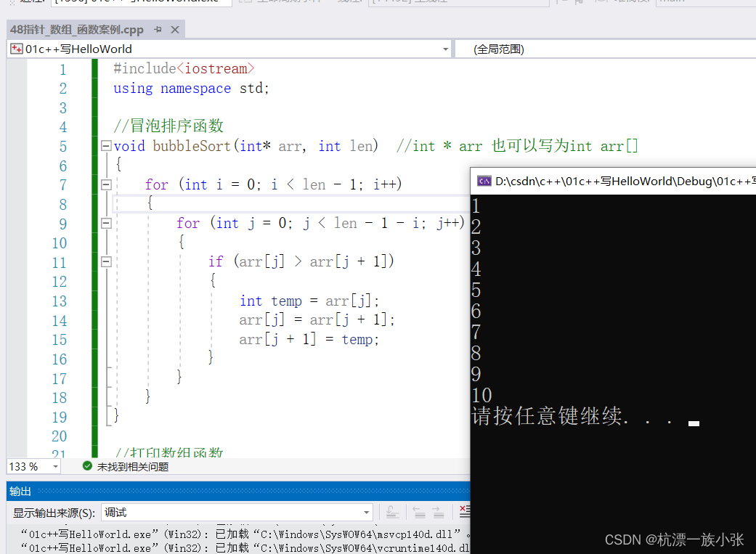Open the (全局范围) scope dropdown
This screenshot has height=554, width=756.
click(605, 49)
